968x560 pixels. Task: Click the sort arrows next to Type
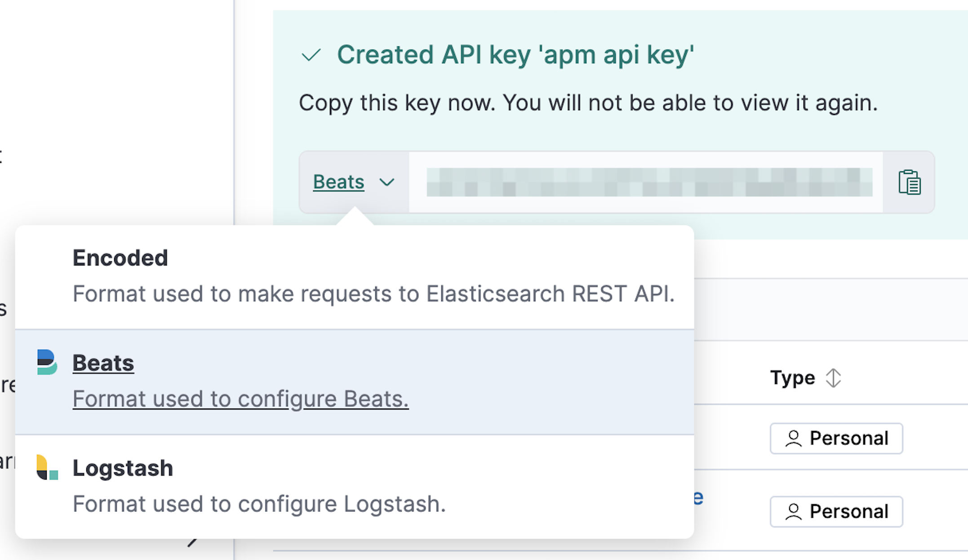[x=834, y=378]
